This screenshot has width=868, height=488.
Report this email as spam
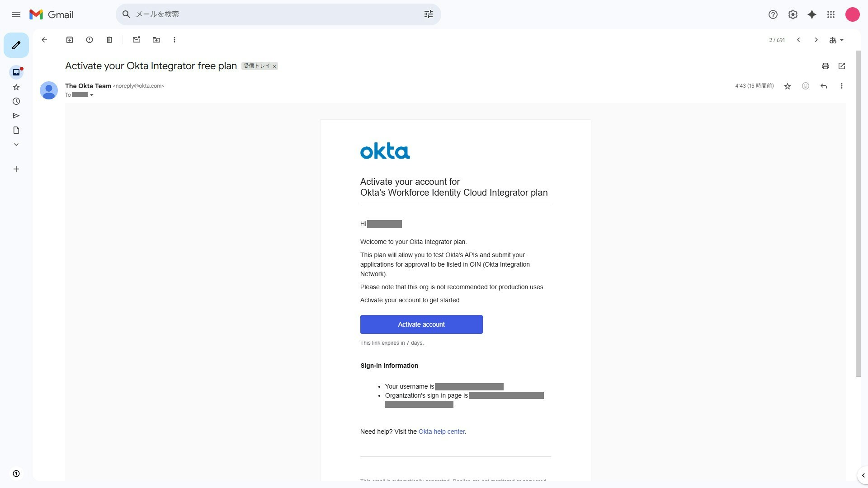[x=90, y=40]
